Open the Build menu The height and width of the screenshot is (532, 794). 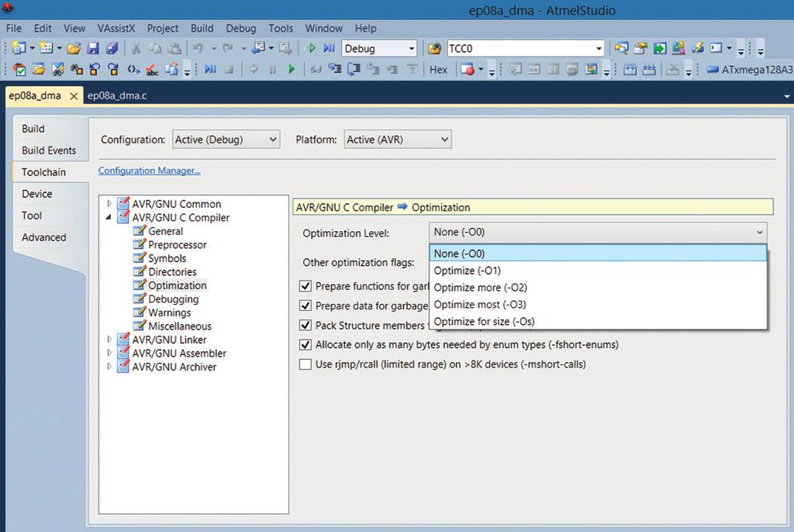202,29
